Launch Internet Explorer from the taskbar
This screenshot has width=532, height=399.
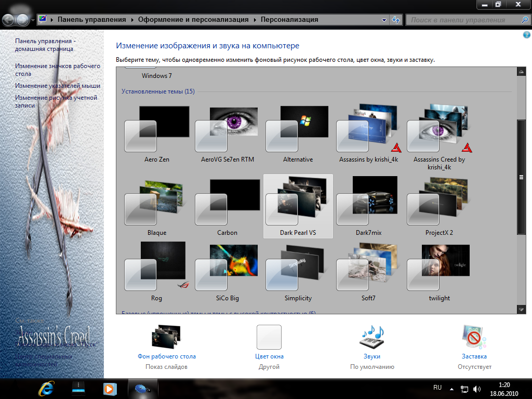click(x=46, y=389)
